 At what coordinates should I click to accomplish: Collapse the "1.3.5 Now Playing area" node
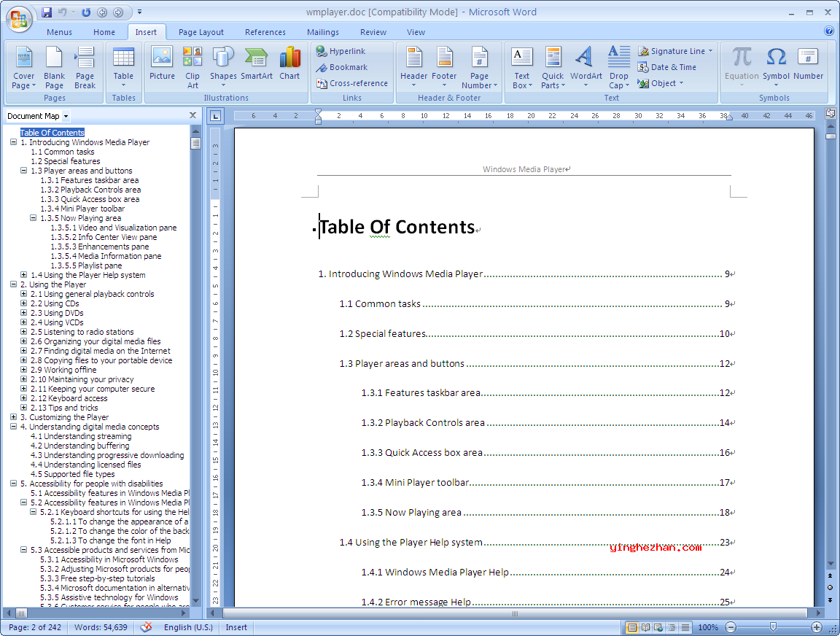34,218
